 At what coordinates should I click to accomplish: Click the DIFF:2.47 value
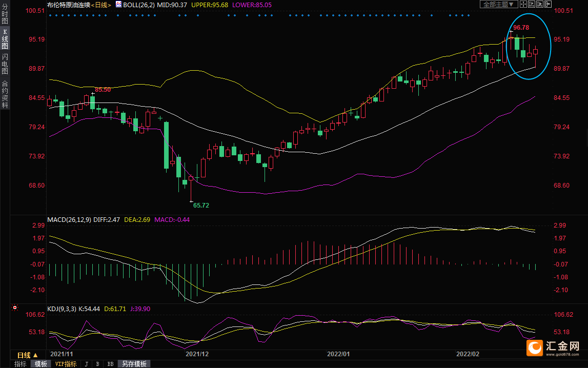pyautogui.click(x=107, y=219)
